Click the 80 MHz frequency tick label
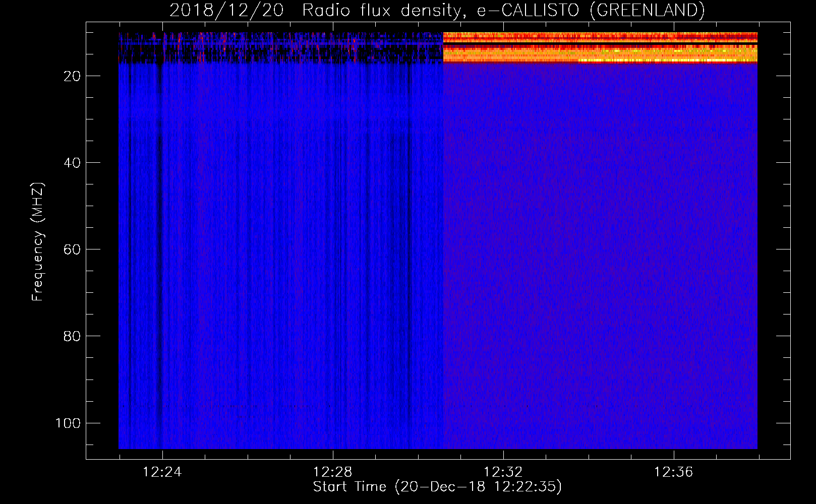This screenshot has width=816, height=504. (x=72, y=336)
